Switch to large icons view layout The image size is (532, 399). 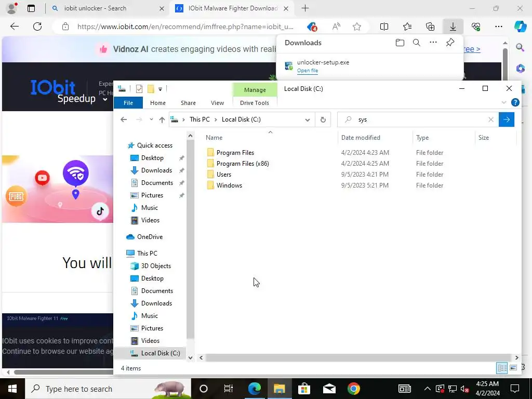[513, 368]
